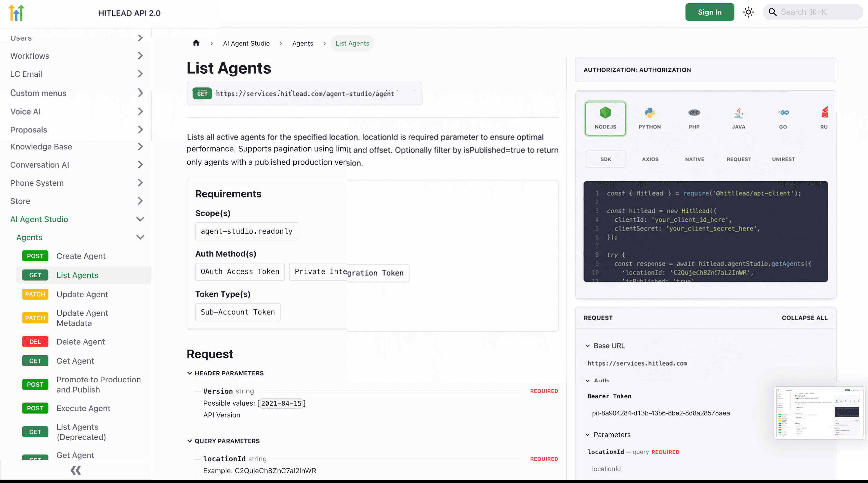Viewport: 868px width, 483px height.
Task: Switch to the SDK code tab
Action: 606,159
